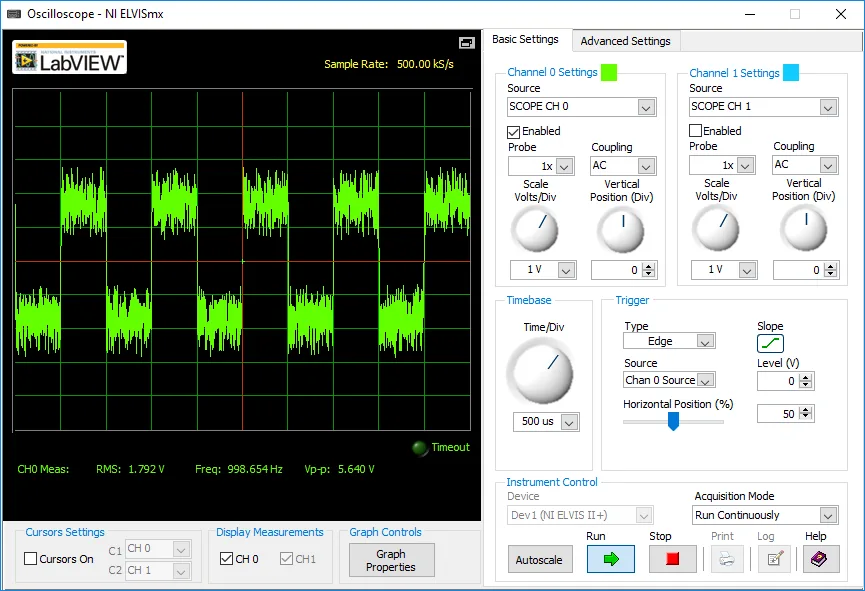This screenshot has width=865, height=591.
Task: Open Help with the book icon
Action: coord(821,559)
